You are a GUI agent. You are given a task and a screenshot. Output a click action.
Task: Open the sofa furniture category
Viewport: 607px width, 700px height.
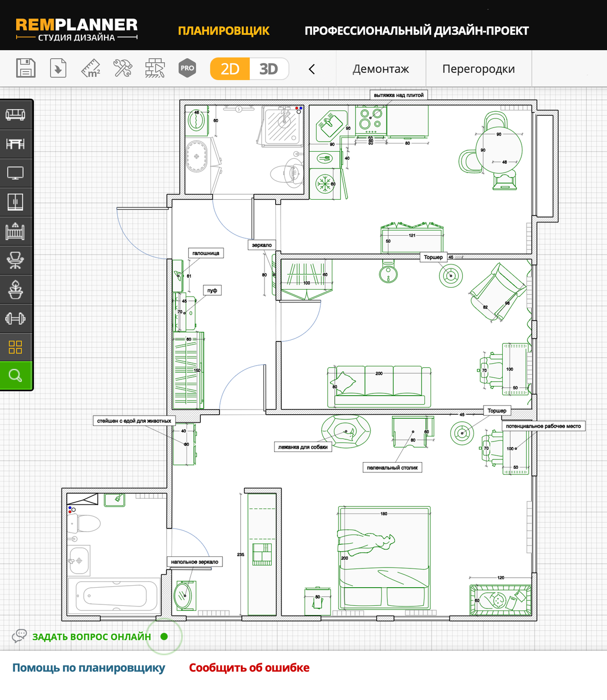pyautogui.click(x=16, y=114)
